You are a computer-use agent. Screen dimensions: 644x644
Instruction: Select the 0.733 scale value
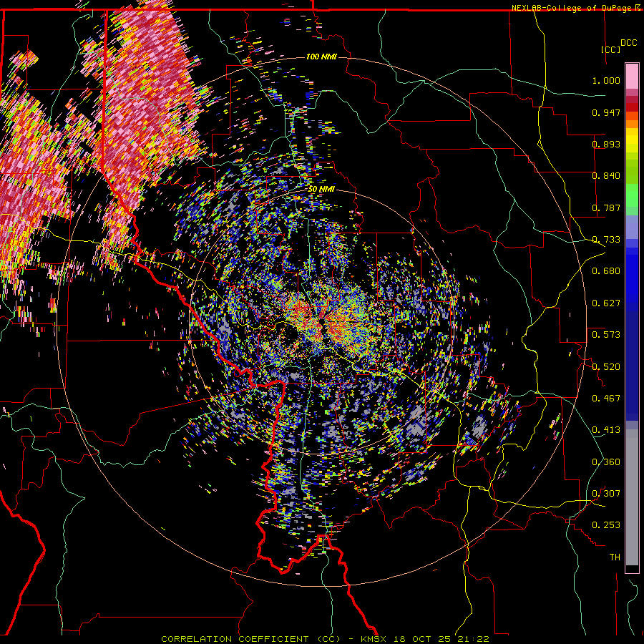606,240
